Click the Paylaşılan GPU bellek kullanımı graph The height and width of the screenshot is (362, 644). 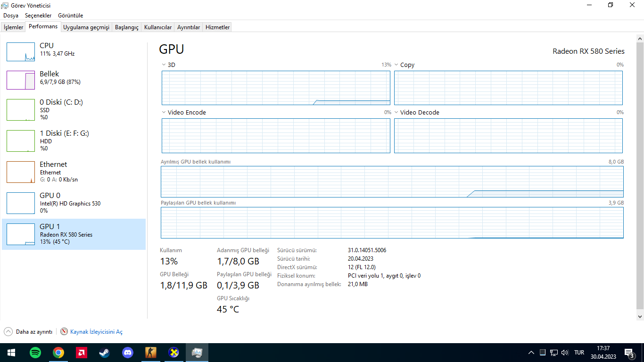pos(392,222)
